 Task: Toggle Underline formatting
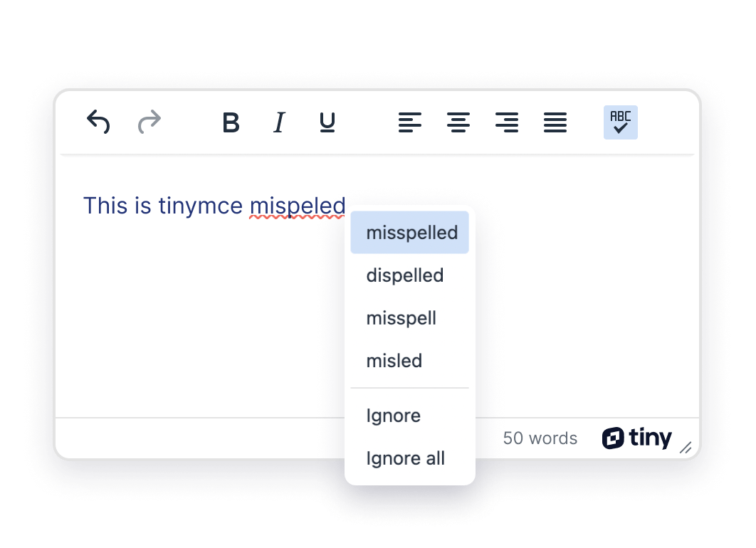(x=326, y=122)
